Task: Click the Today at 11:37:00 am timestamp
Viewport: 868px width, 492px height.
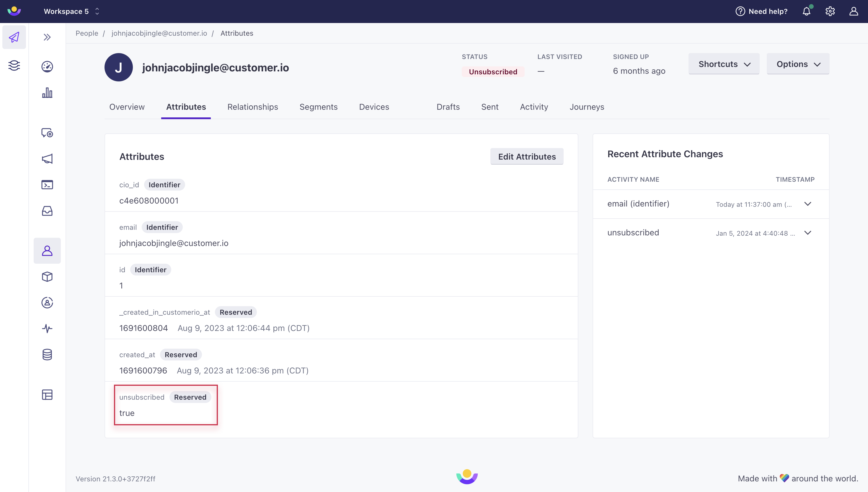Action: [754, 204]
